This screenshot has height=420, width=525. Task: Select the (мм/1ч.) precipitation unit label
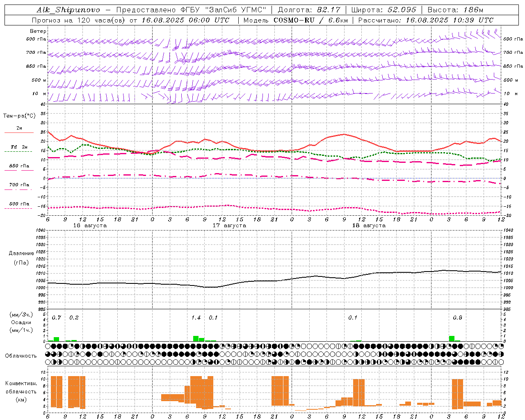[21, 330]
